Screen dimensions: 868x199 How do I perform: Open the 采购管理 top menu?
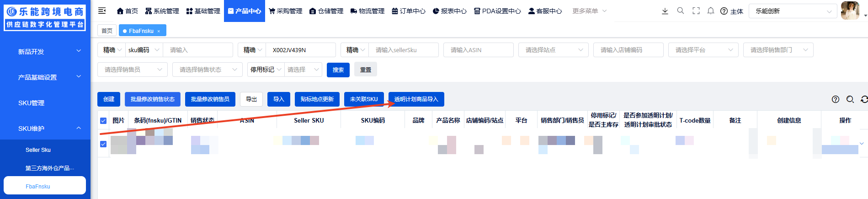(x=285, y=11)
